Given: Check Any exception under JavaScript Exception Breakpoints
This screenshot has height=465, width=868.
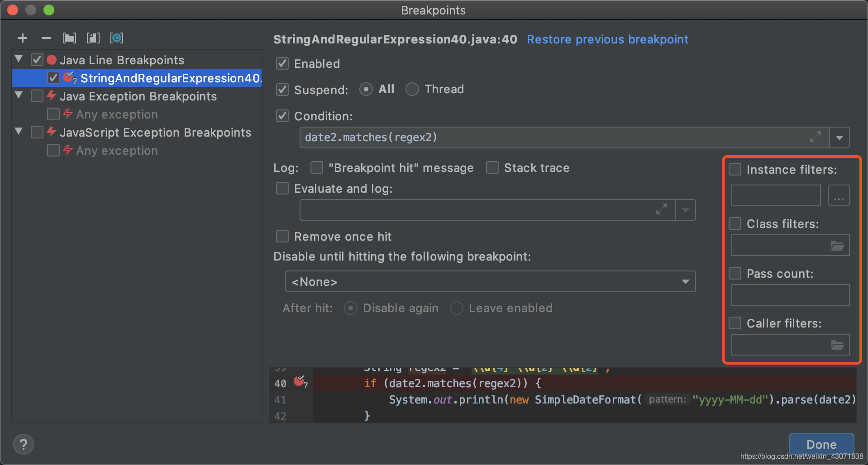Looking at the screenshot, I should coord(53,150).
